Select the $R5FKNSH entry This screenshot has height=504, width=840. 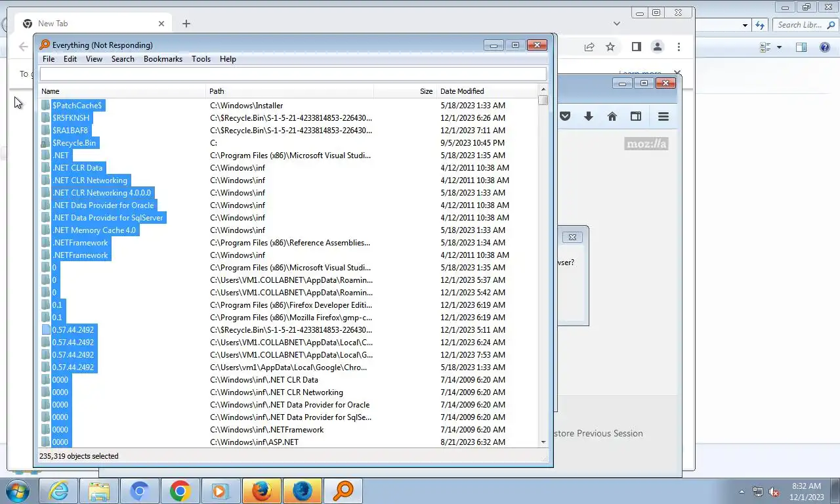[71, 118]
